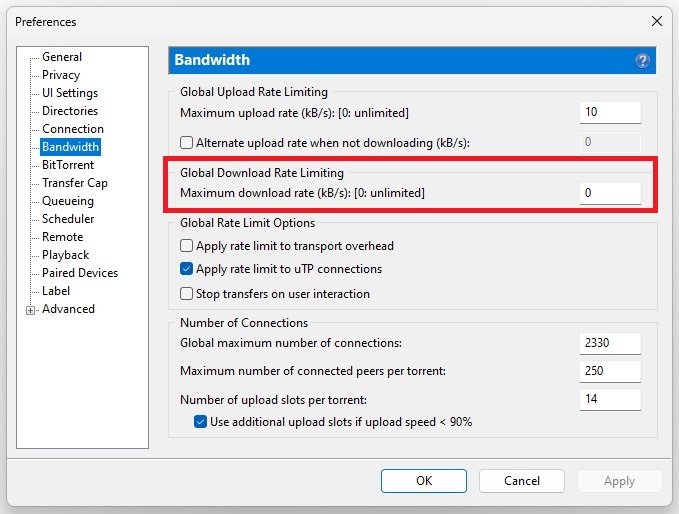This screenshot has height=514, width=679.
Task: Enable apply rate limit to transport overhead
Action: pyautogui.click(x=186, y=246)
